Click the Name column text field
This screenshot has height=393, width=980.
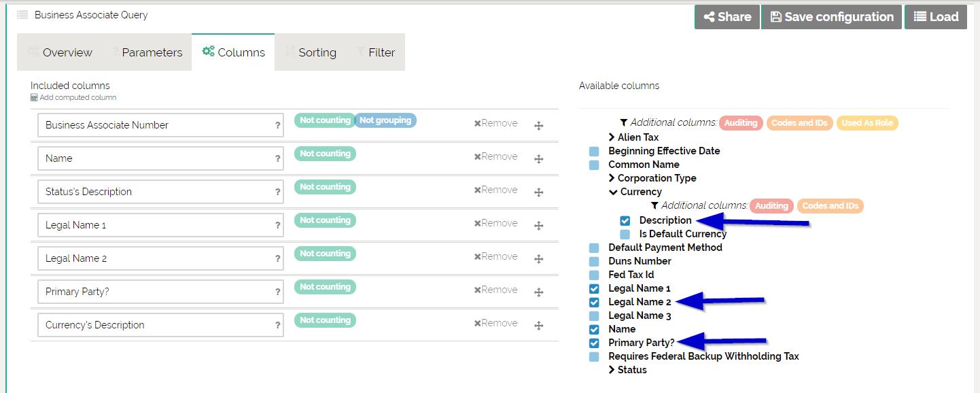[156, 158]
